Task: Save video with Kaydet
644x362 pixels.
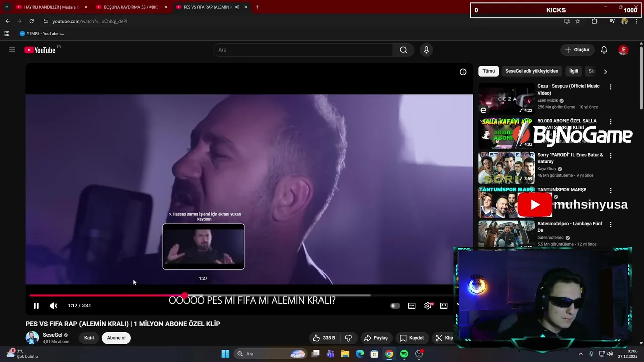Action: point(412,338)
